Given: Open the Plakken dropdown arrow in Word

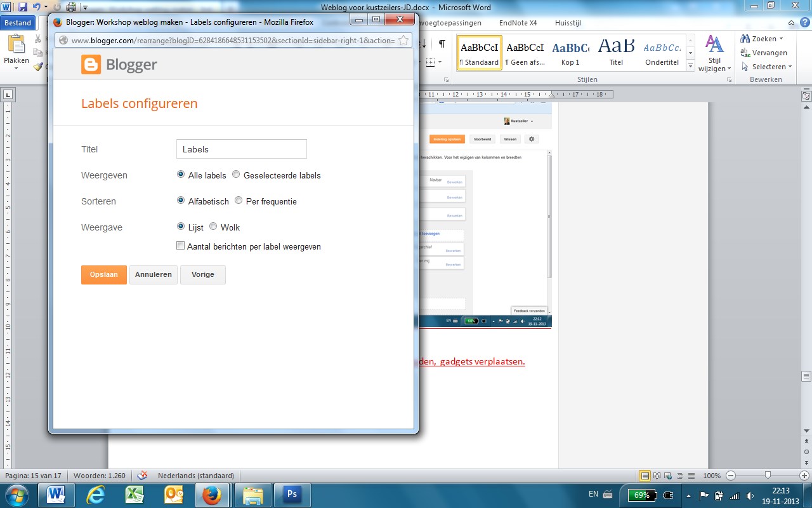Looking at the screenshot, I should (16, 70).
